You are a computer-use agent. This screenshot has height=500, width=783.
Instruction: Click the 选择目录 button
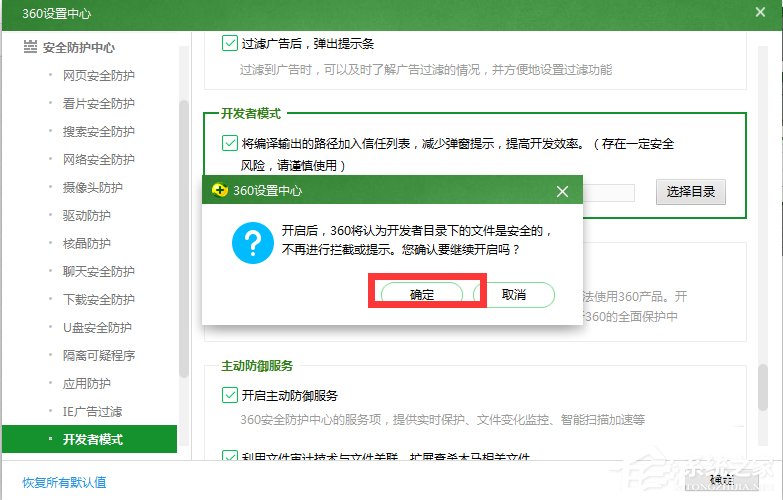click(690, 192)
